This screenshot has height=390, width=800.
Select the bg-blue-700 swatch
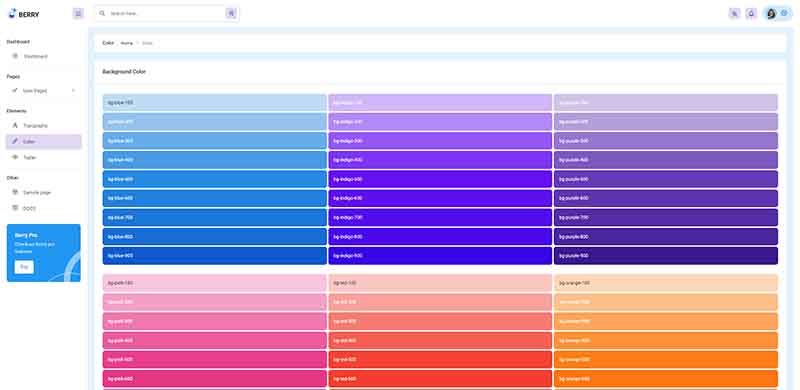point(214,217)
